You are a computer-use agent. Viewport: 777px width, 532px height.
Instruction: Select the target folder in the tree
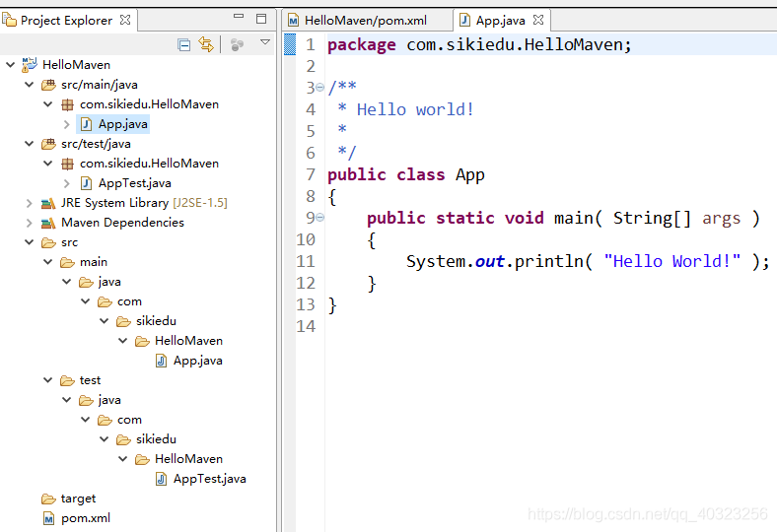point(78,499)
